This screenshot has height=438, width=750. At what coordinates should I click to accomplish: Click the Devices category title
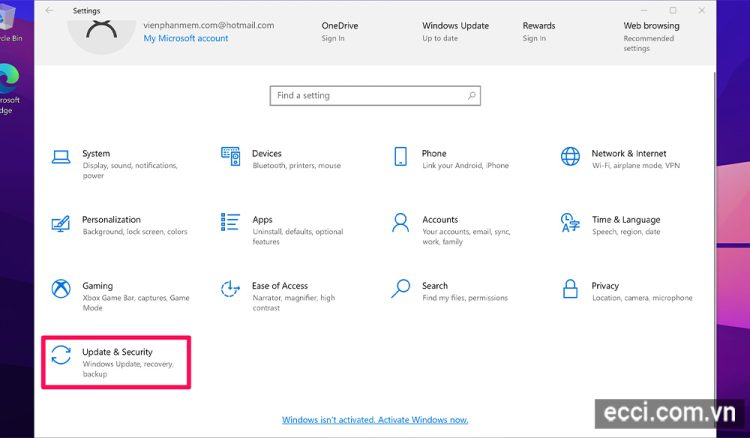click(266, 153)
